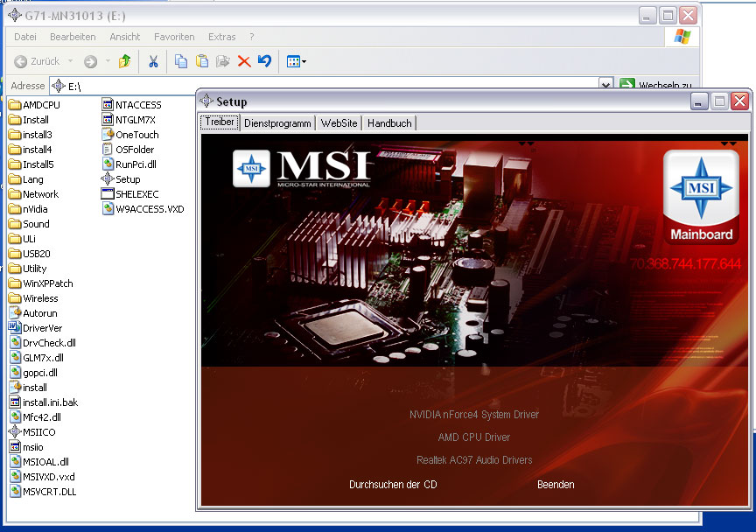
Task: Click the Paste clipboard icon
Action: (202, 61)
